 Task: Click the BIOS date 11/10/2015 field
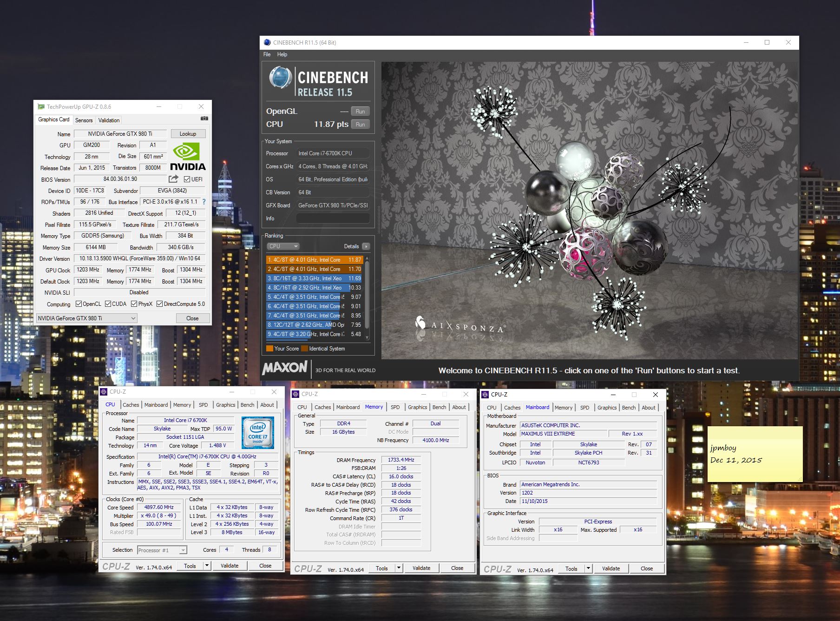click(x=588, y=501)
